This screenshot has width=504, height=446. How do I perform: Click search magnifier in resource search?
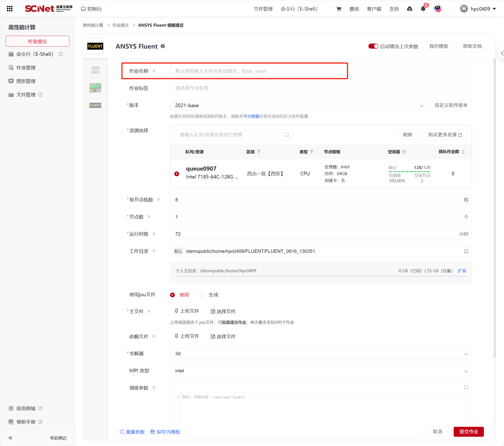pyautogui.click(x=287, y=135)
